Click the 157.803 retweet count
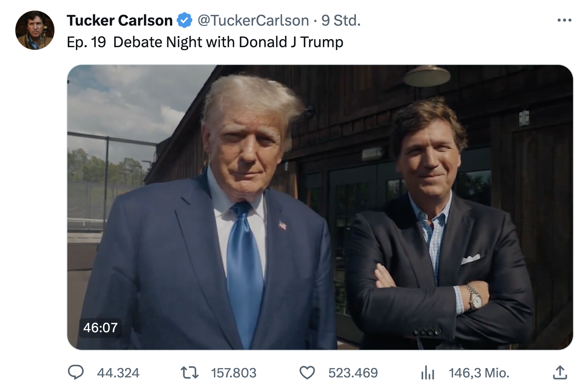This screenshot has width=588, height=392. coord(234,373)
